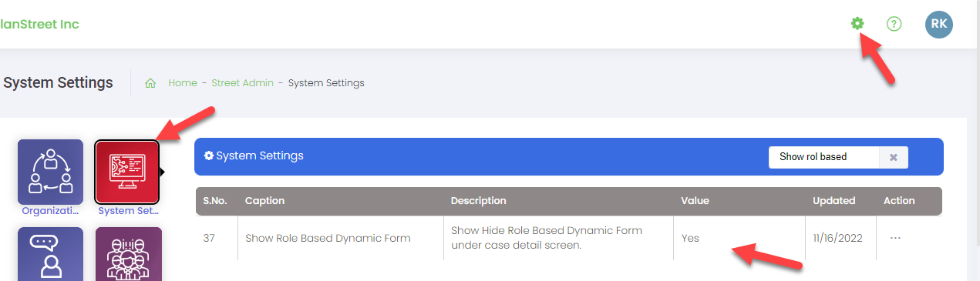Open the green settings gear icon

coord(857,24)
